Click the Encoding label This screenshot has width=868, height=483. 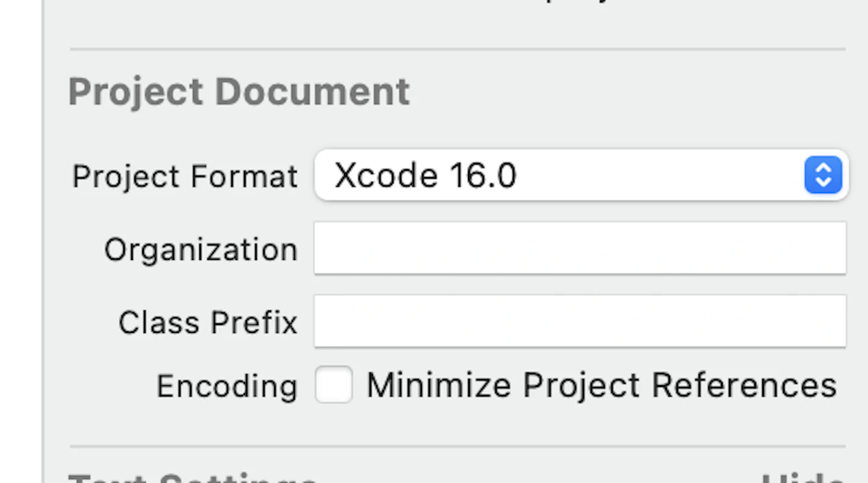(227, 386)
